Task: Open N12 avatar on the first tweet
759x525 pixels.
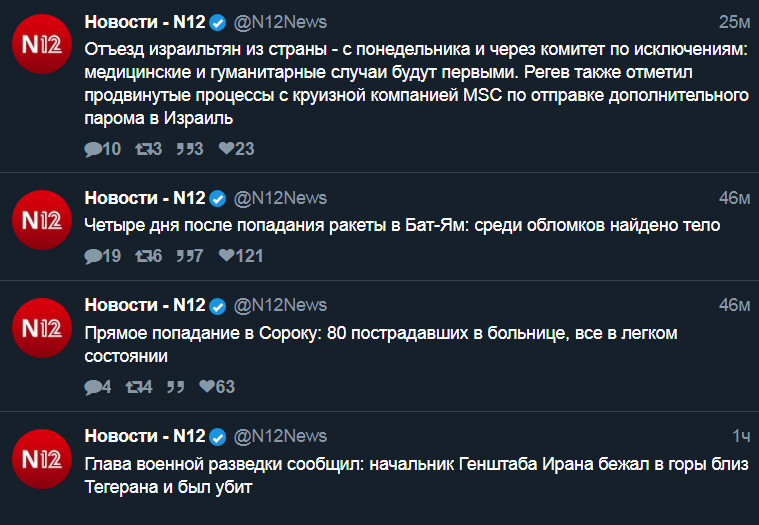Action: click(42, 44)
